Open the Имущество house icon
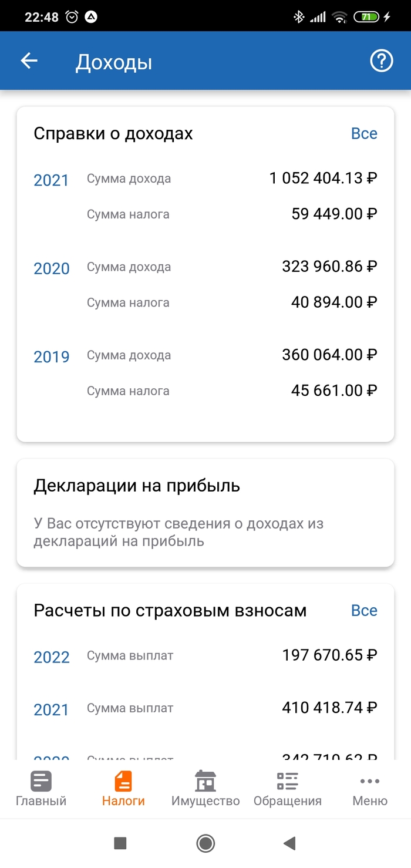Screen dimensions: 411x868 click(206, 782)
